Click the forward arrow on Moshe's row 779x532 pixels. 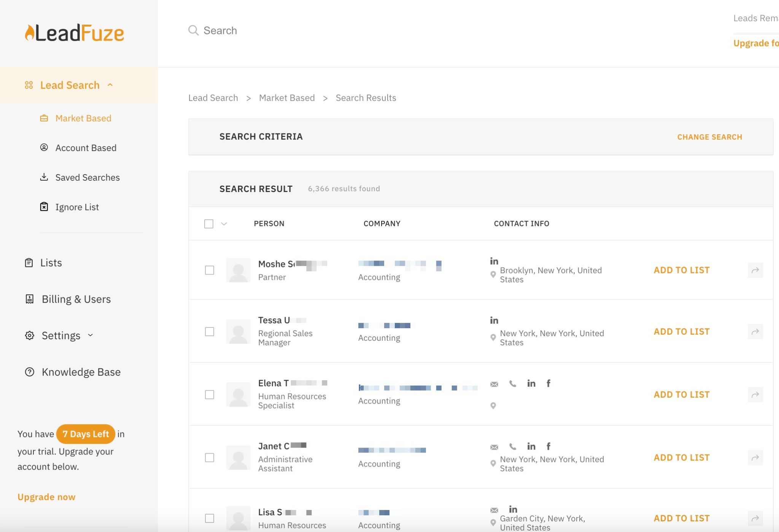(x=755, y=270)
